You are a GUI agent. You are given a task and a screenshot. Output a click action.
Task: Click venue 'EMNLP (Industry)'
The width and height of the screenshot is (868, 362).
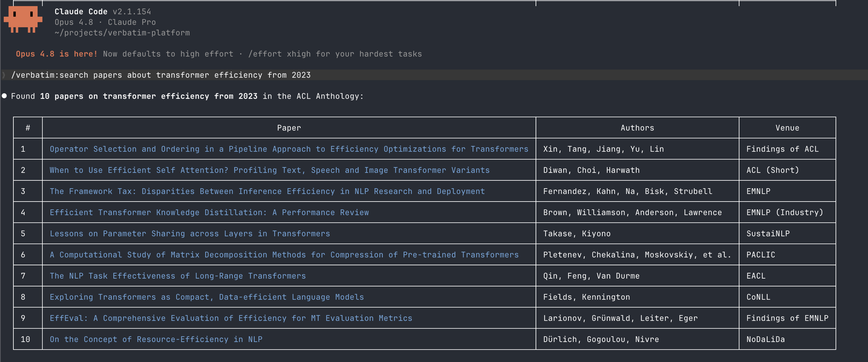(785, 212)
